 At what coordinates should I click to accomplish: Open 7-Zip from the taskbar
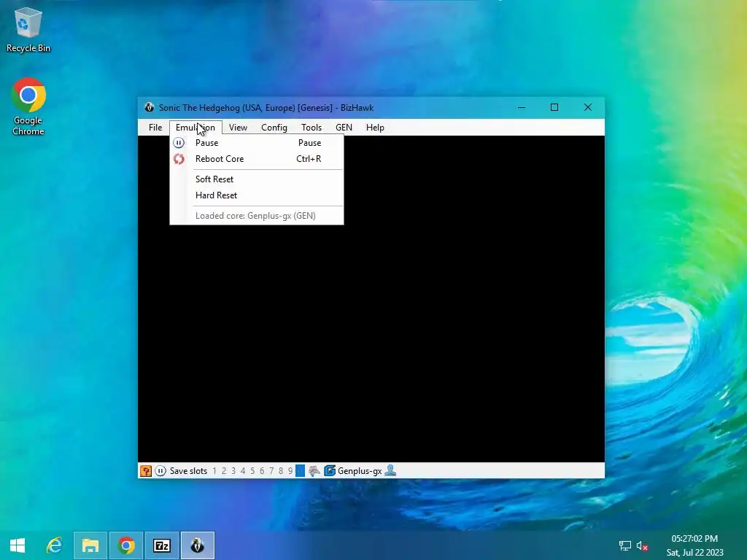click(x=162, y=545)
